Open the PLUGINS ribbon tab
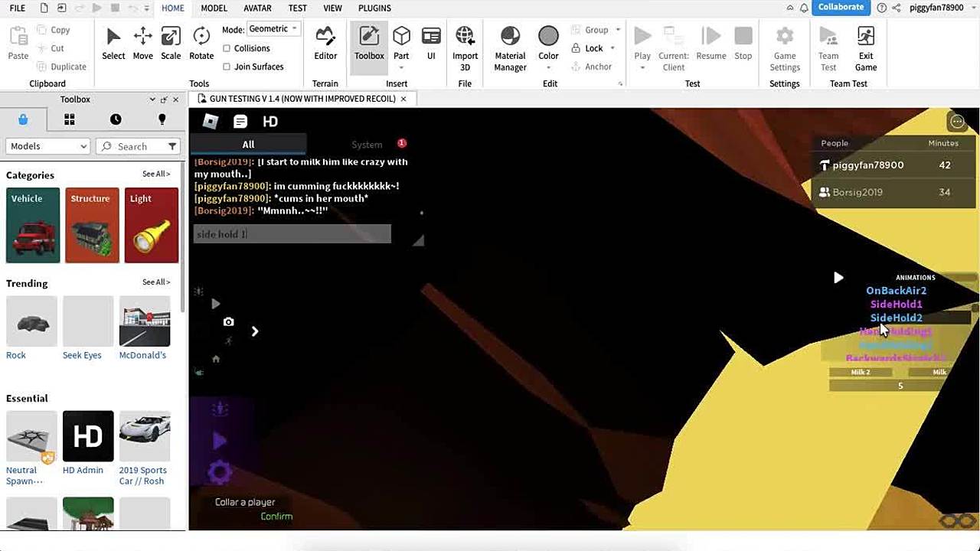Viewport: 980px width, 551px height. (374, 8)
